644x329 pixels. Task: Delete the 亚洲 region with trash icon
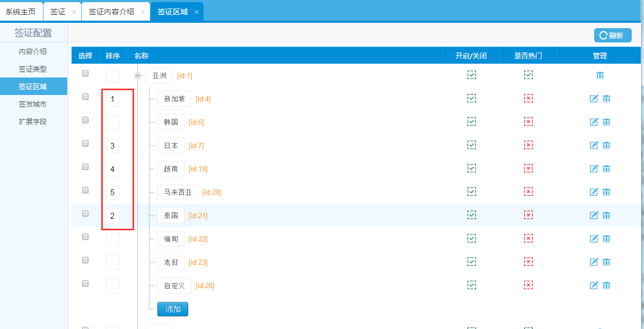(600, 75)
